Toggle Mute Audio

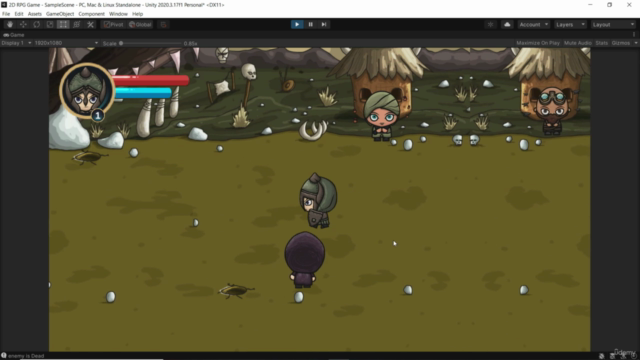click(x=578, y=43)
